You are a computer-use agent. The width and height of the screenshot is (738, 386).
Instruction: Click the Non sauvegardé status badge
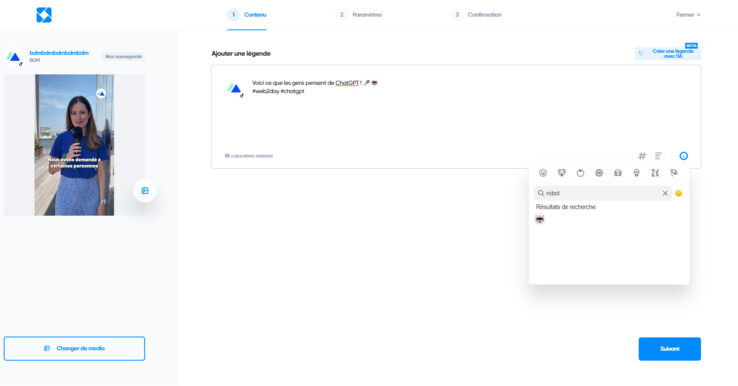coord(123,56)
